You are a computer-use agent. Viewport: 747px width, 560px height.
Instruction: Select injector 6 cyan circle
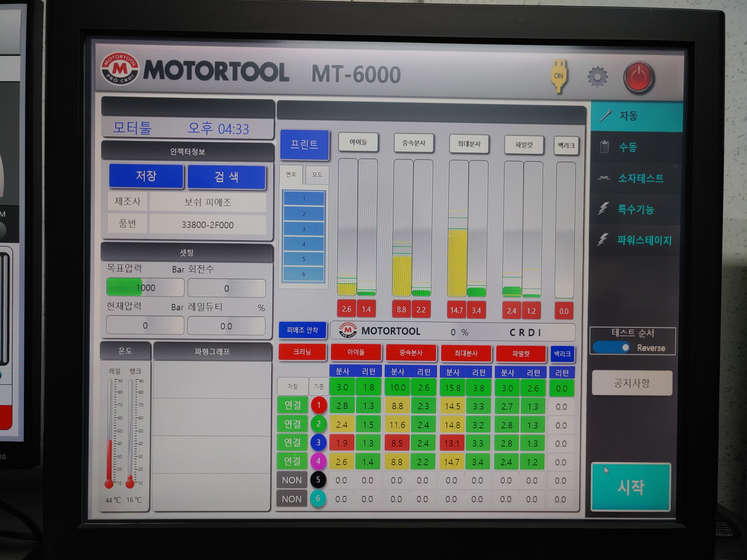click(x=318, y=498)
